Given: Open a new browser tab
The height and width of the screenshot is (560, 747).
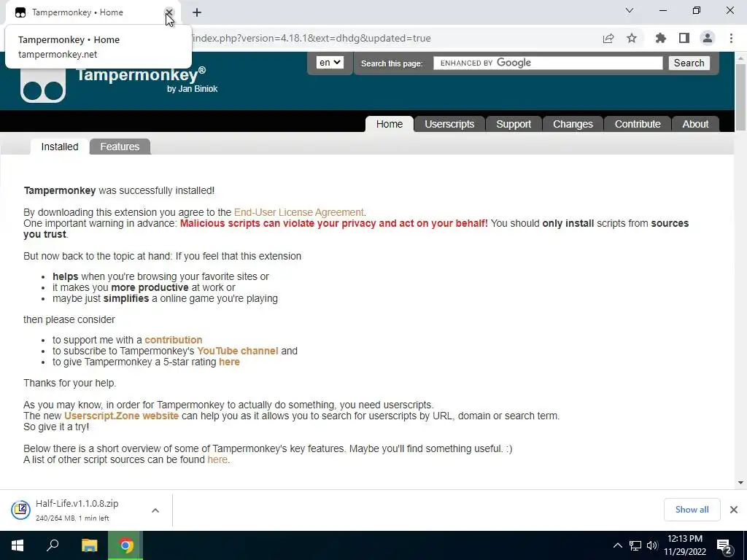Looking at the screenshot, I should coord(197,12).
